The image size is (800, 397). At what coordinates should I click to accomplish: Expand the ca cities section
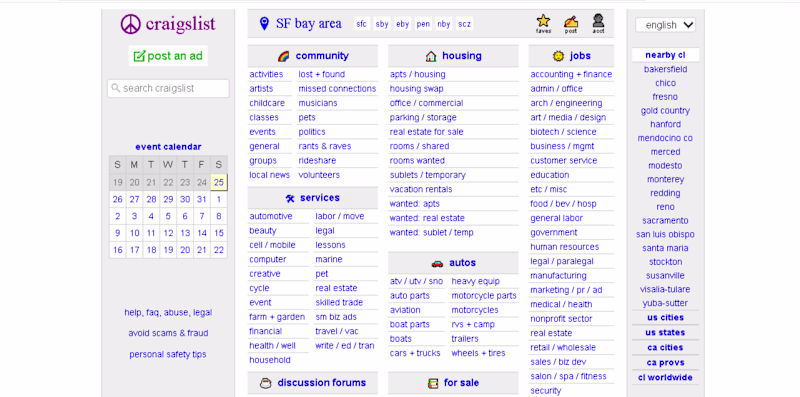(x=665, y=348)
